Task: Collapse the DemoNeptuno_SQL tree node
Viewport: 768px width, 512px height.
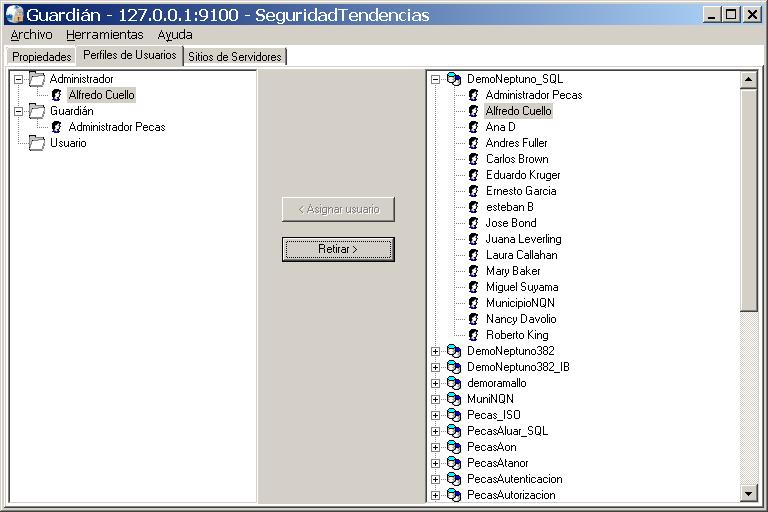Action: [435, 79]
